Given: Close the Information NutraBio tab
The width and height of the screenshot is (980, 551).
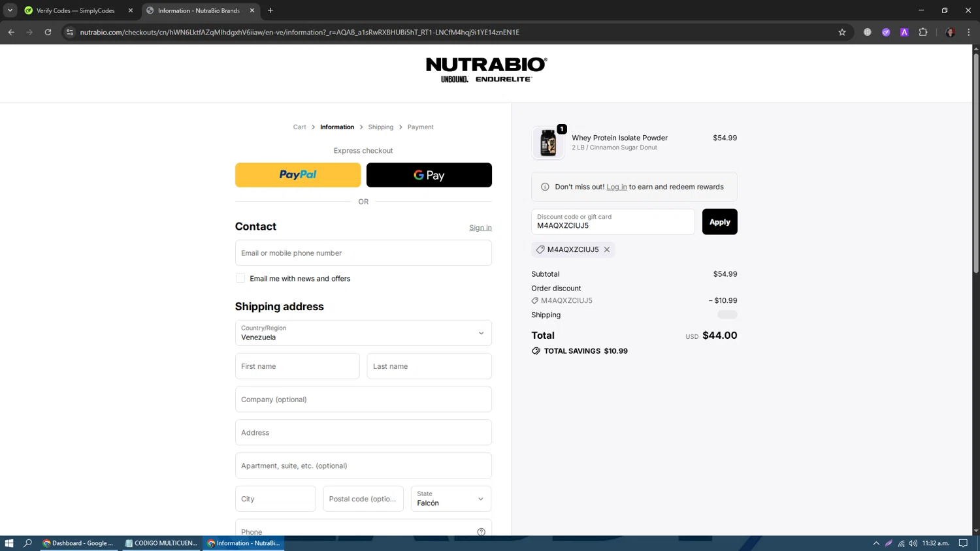Looking at the screenshot, I should (x=252, y=10).
